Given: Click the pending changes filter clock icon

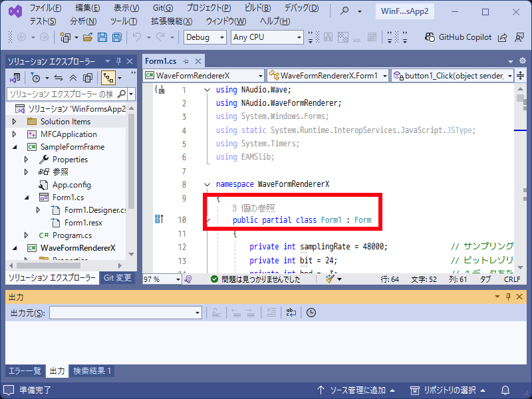Looking at the screenshot, I should (35, 78).
